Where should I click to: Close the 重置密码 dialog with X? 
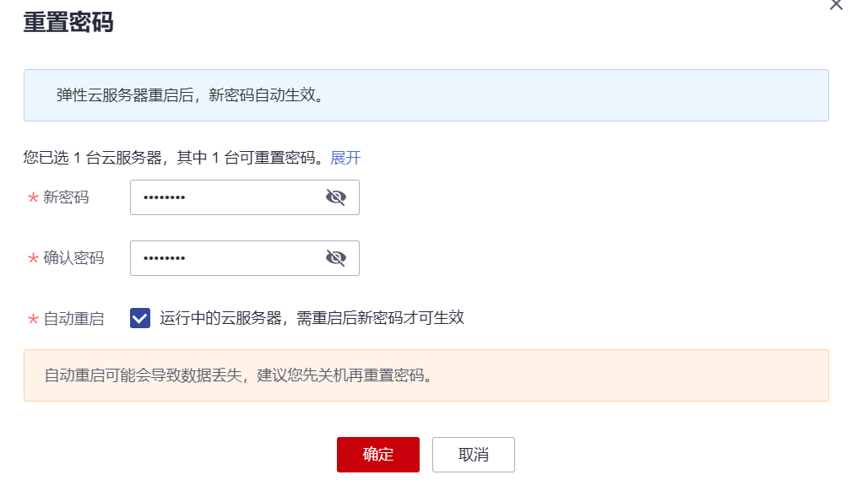point(836,4)
